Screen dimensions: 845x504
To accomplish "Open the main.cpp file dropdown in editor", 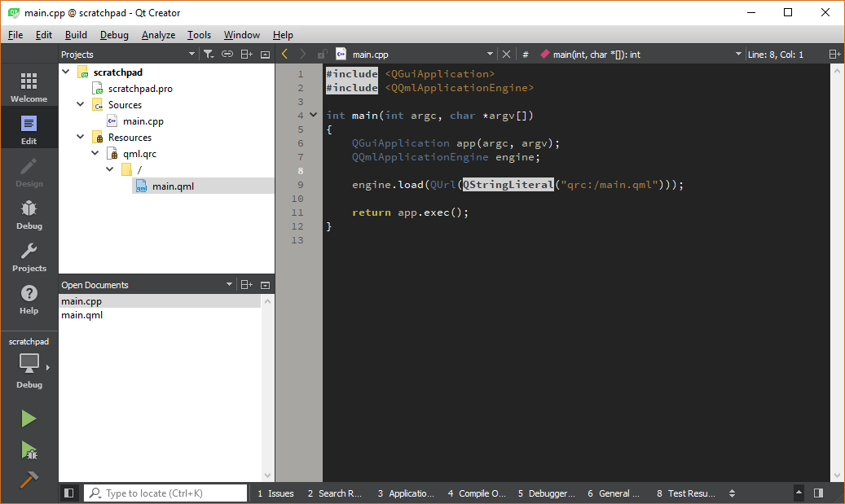I will point(491,55).
